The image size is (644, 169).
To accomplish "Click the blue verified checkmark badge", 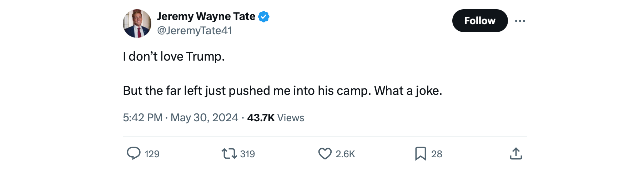I will [264, 16].
